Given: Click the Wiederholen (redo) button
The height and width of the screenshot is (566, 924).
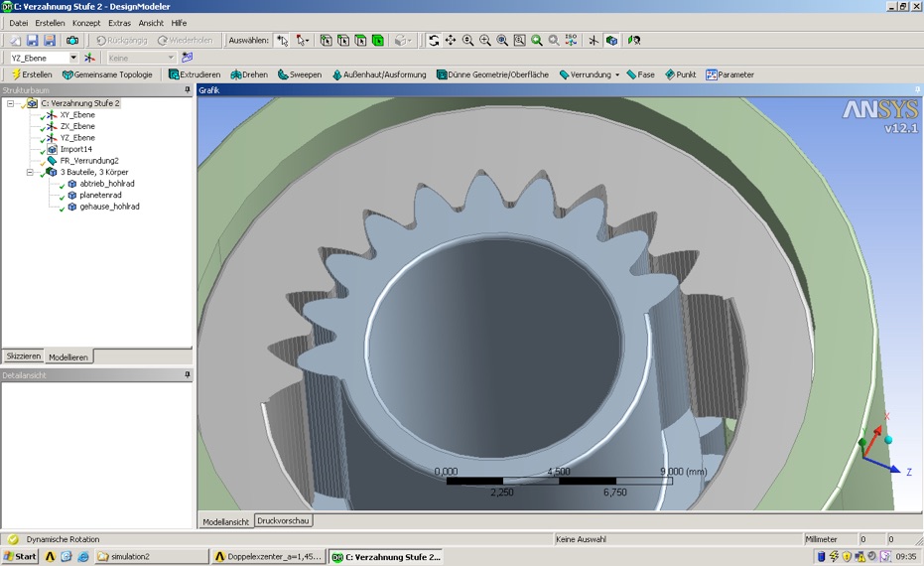Looking at the screenshot, I should coord(185,40).
